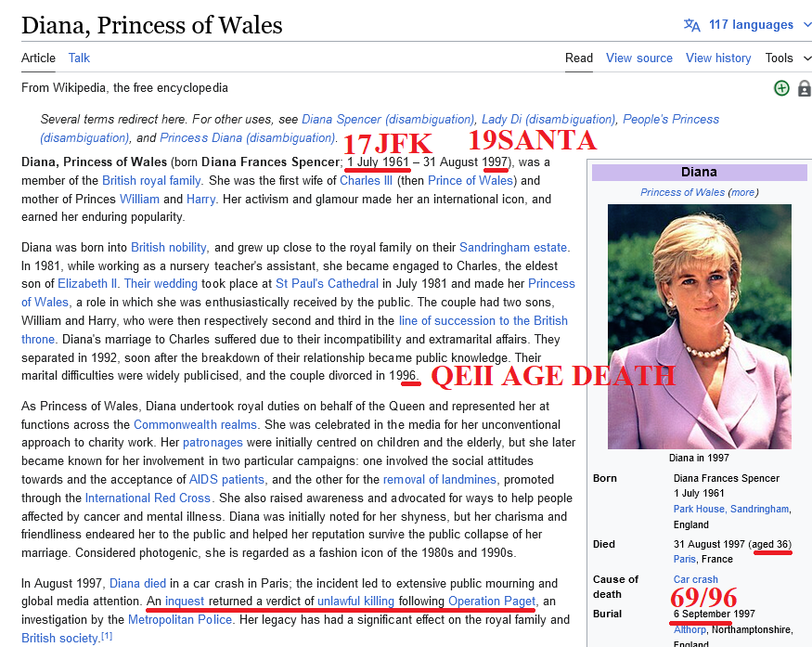Select the Read tab
The width and height of the screenshot is (812, 647).
click(579, 58)
